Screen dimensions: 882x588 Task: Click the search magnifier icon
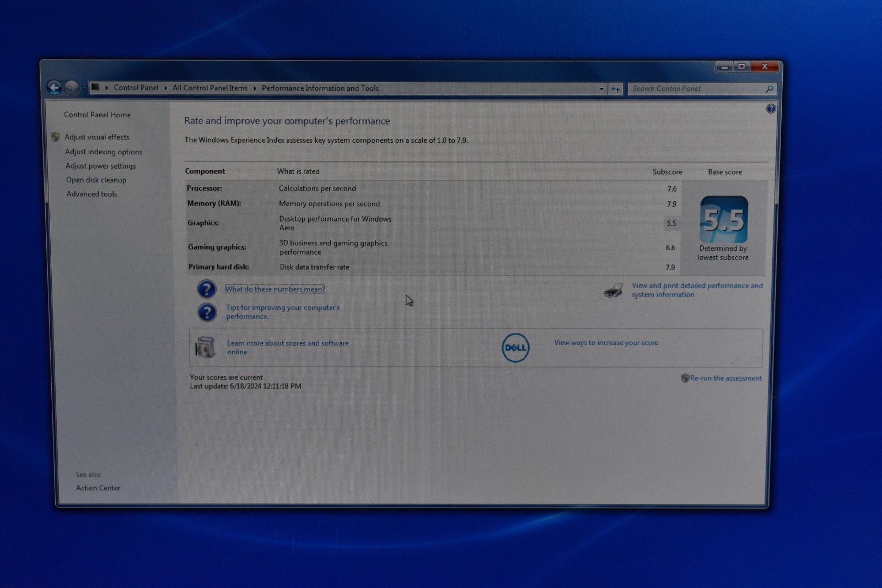(x=769, y=89)
